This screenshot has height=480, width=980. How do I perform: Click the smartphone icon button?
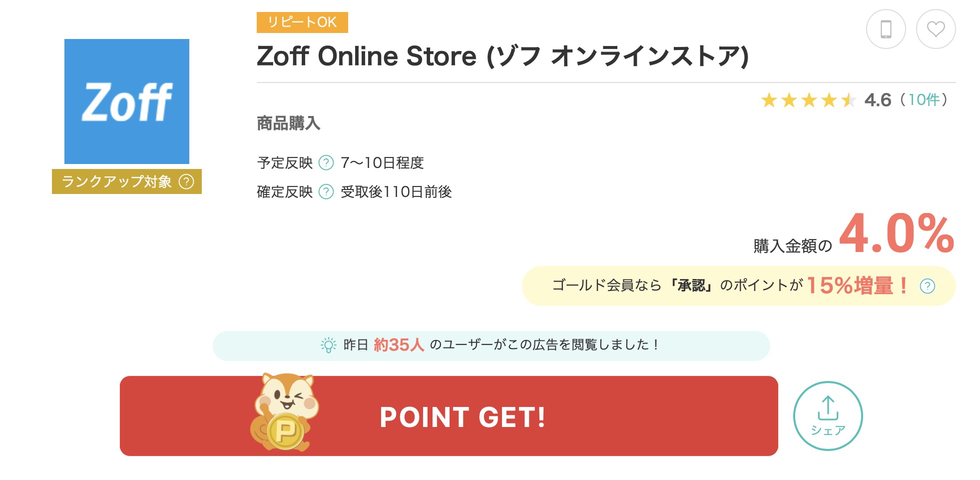tap(886, 29)
